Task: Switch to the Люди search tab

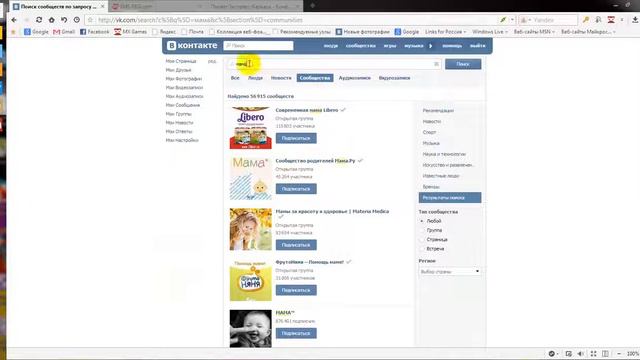Action: (x=256, y=78)
